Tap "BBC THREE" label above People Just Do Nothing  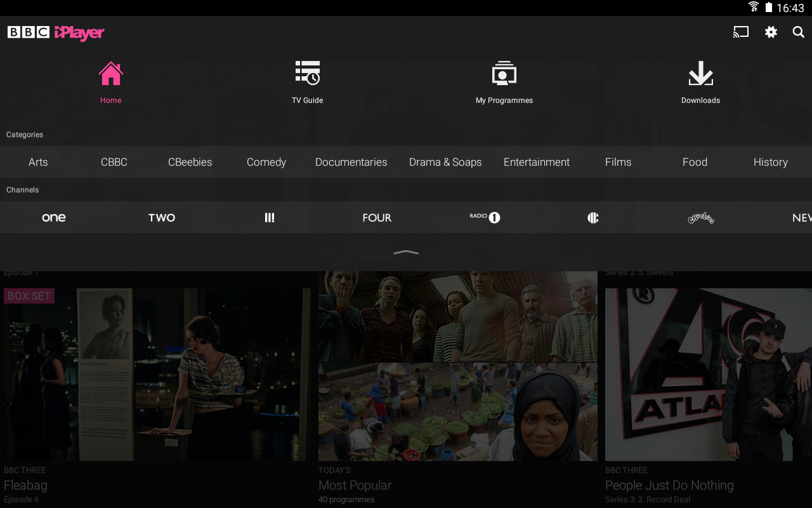(626, 471)
